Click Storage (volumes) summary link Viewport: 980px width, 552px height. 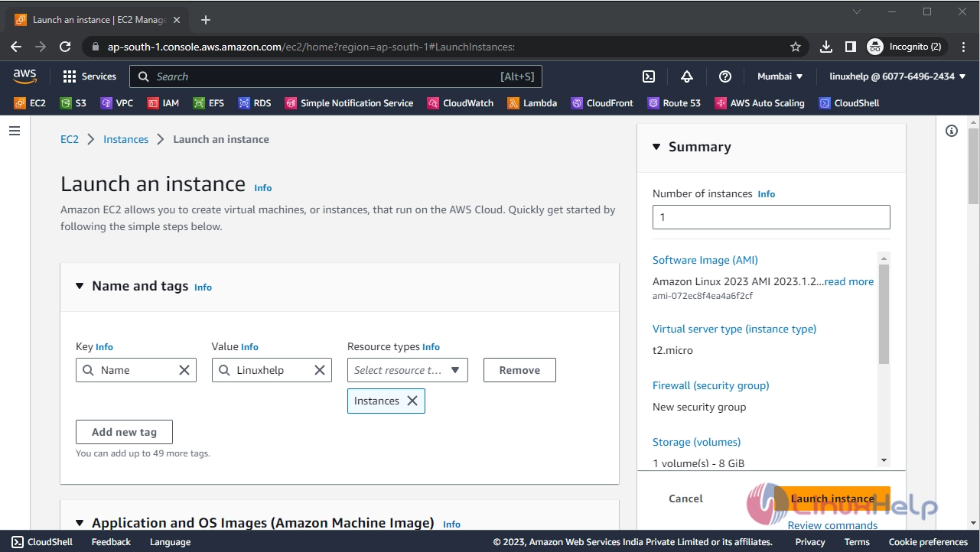696,442
